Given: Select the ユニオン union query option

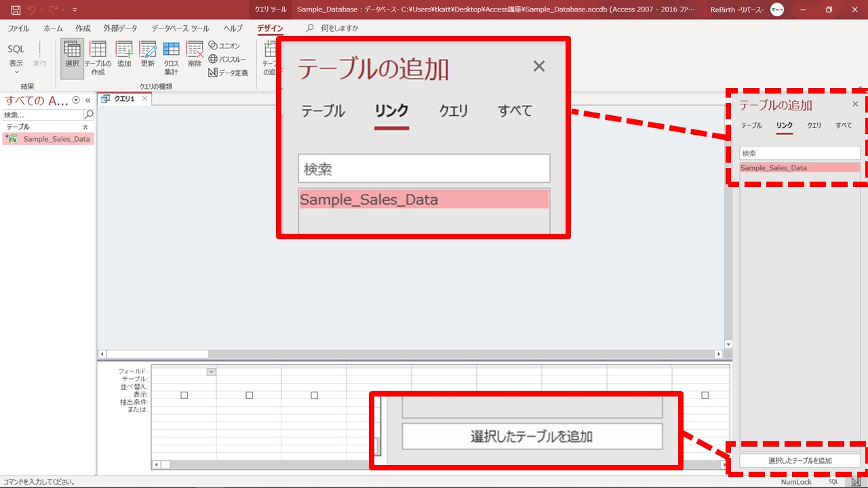Looking at the screenshot, I should tap(224, 45).
